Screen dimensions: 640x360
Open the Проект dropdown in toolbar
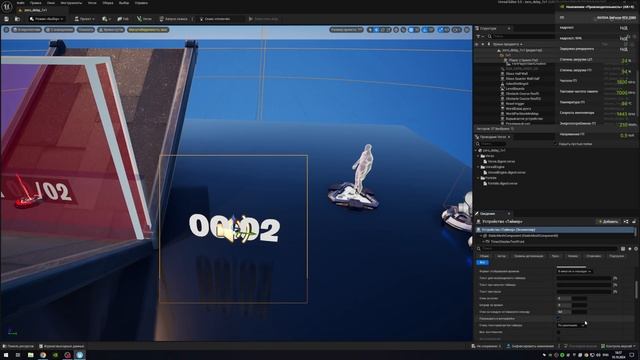coord(84,19)
